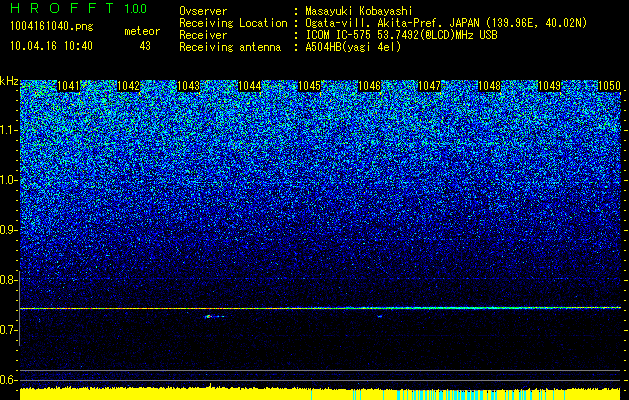
Task: Select observer name Masayuki Kobayashi
Action: (x=359, y=11)
